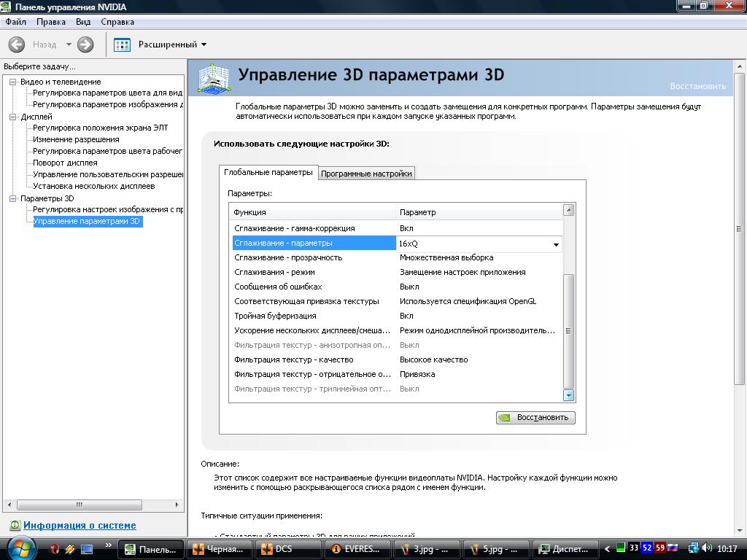The width and height of the screenshot is (747, 560).
Task: Click the Восстановить link in header
Action: (698, 86)
